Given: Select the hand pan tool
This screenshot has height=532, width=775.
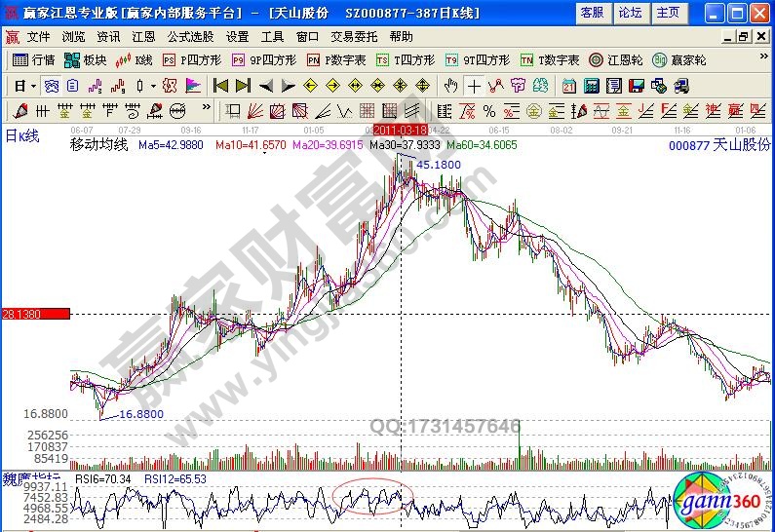Looking at the screenshot, I should tap(451, 86).
